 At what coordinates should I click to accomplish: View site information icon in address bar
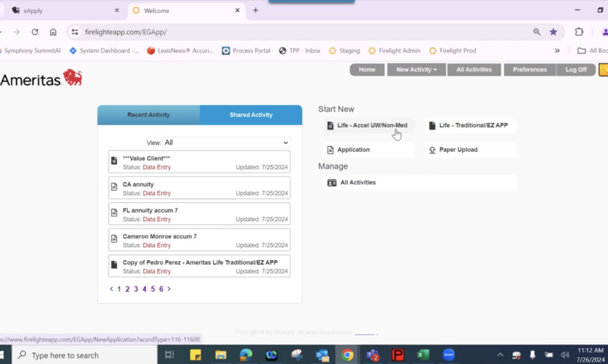tap(74, 32)
